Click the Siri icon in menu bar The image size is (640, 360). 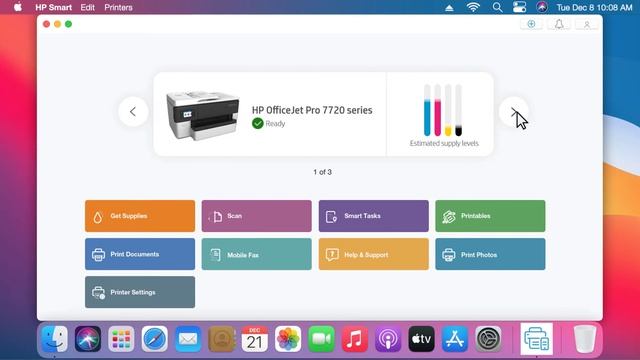(542, 7)
